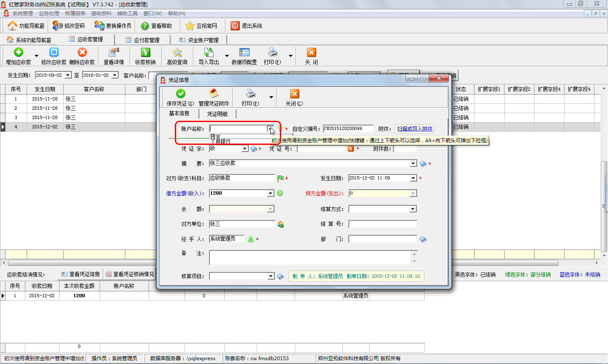Expand the Account Name (账户名称) dropdown
The width and height of the screenshot is (608, 364).
270,129
